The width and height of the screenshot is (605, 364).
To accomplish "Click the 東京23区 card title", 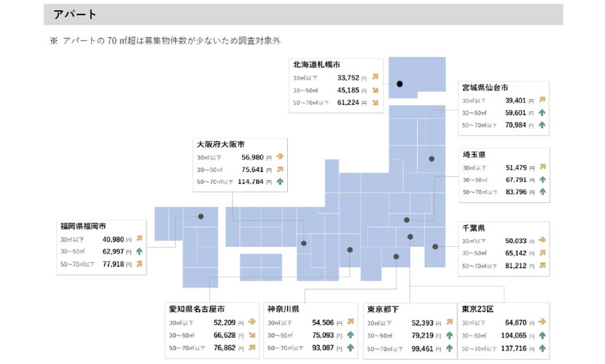I will click(x=477, y=309).
